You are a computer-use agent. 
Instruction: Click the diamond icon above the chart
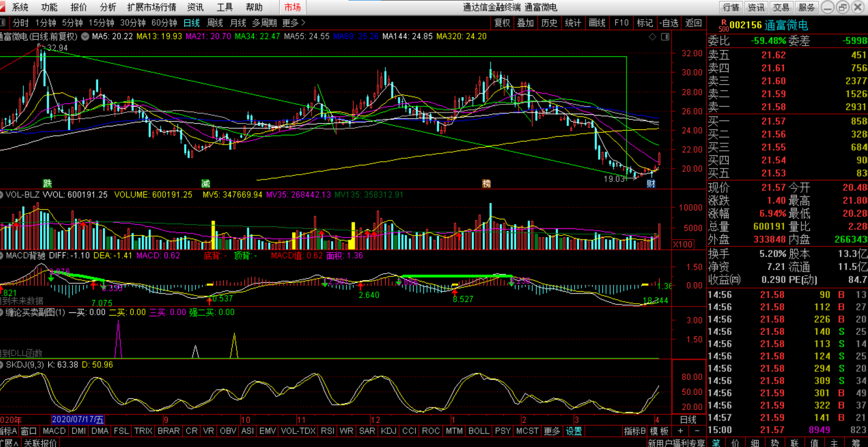tap(653, 36)
